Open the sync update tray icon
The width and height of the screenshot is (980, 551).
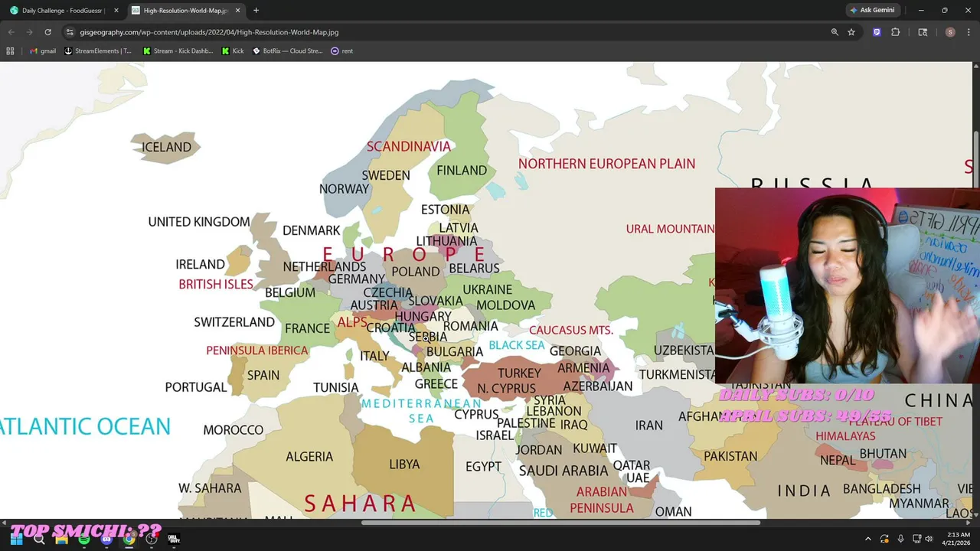click(x=884, y=539)
